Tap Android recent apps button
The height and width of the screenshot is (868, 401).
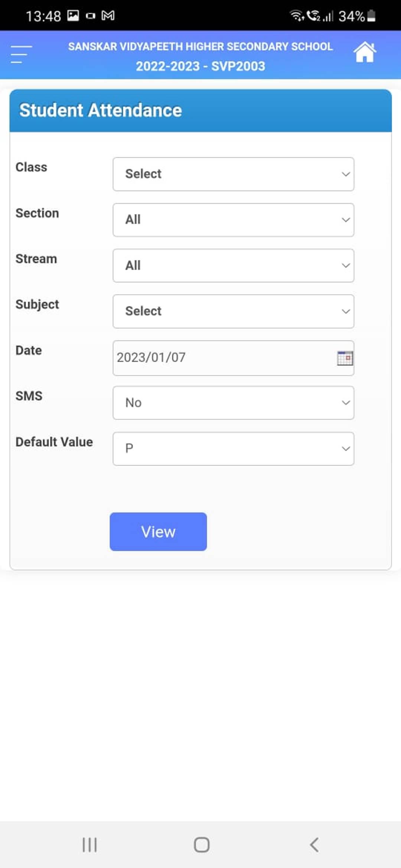(89, 845)
